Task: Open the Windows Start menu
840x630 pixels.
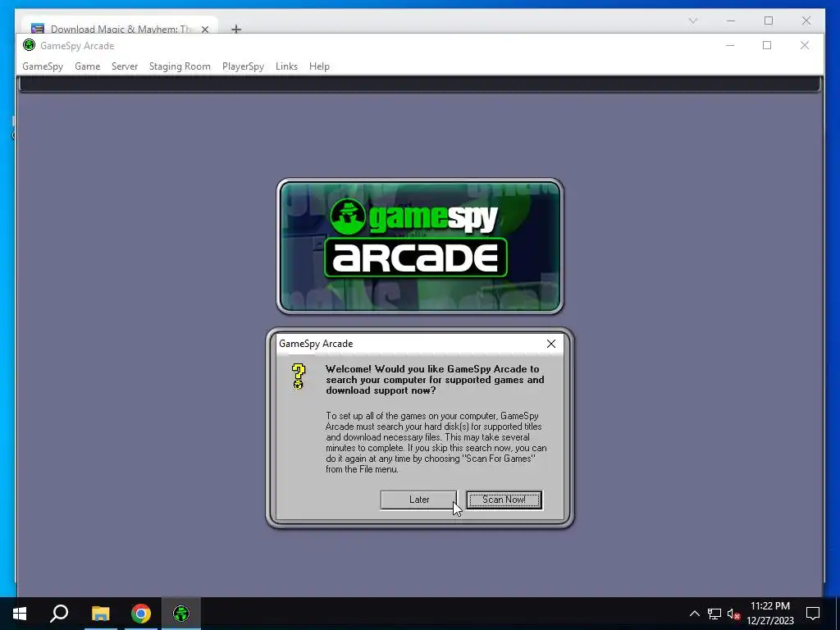Action: (x=20, y=614)
